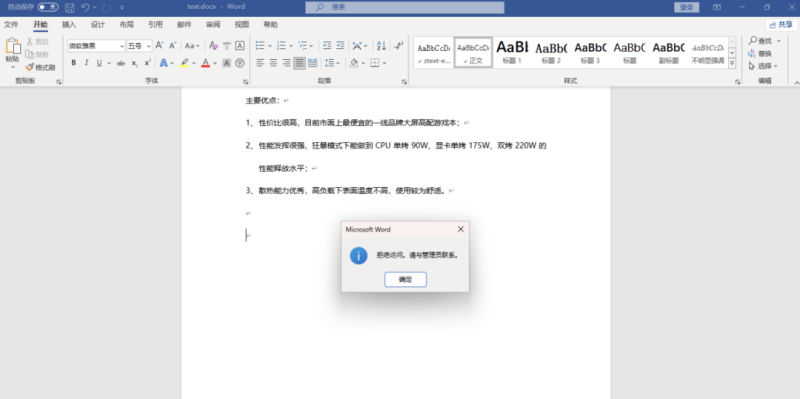The width and height of the screenshot is (800, 399).
Task: Center align the paragraph text
Action: pyautogui.click(x=273, y=63)
